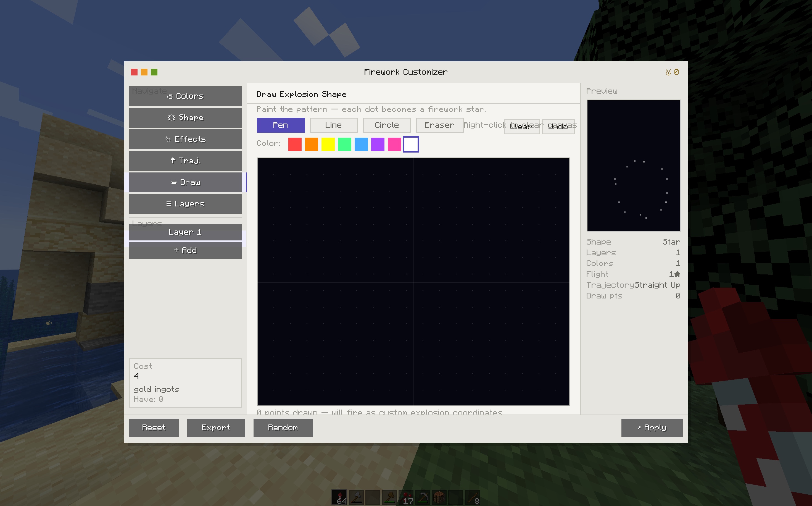Click the "Have: 0" text
This screenshot has width=812, height=506.
click(x=149, y=399)
